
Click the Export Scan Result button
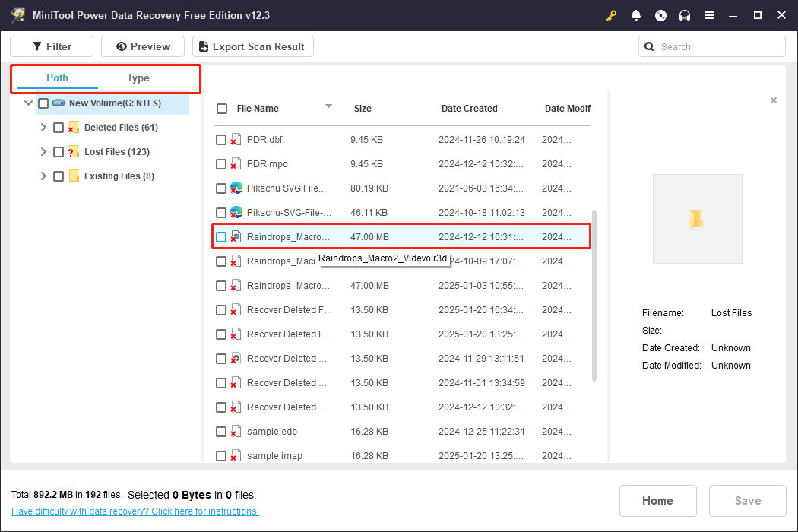252,46
